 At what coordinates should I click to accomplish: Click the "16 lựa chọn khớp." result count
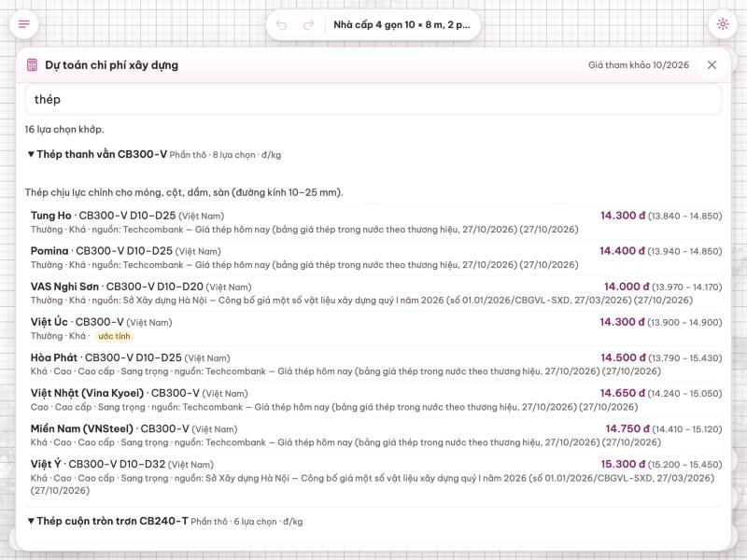(x=64, y=130)
